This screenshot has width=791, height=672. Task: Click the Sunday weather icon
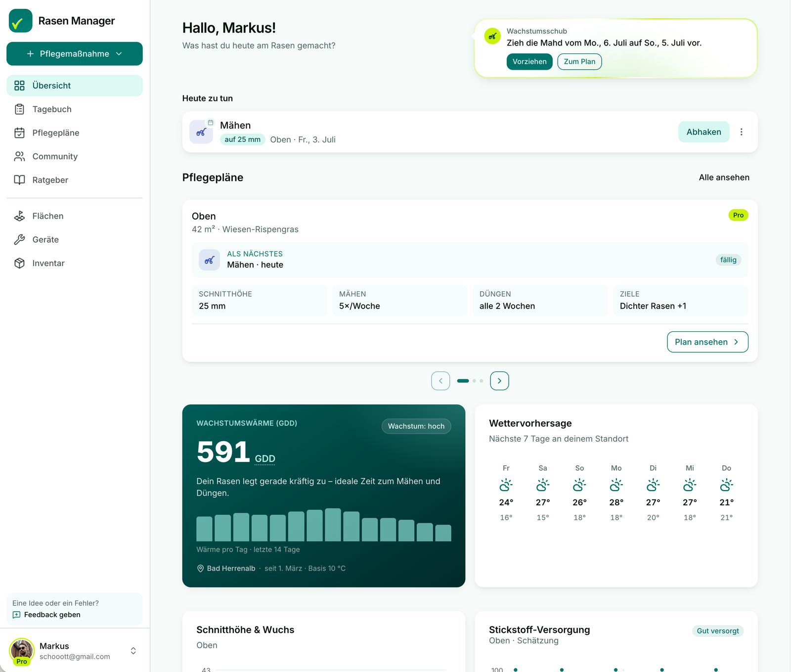pos(579,485)
